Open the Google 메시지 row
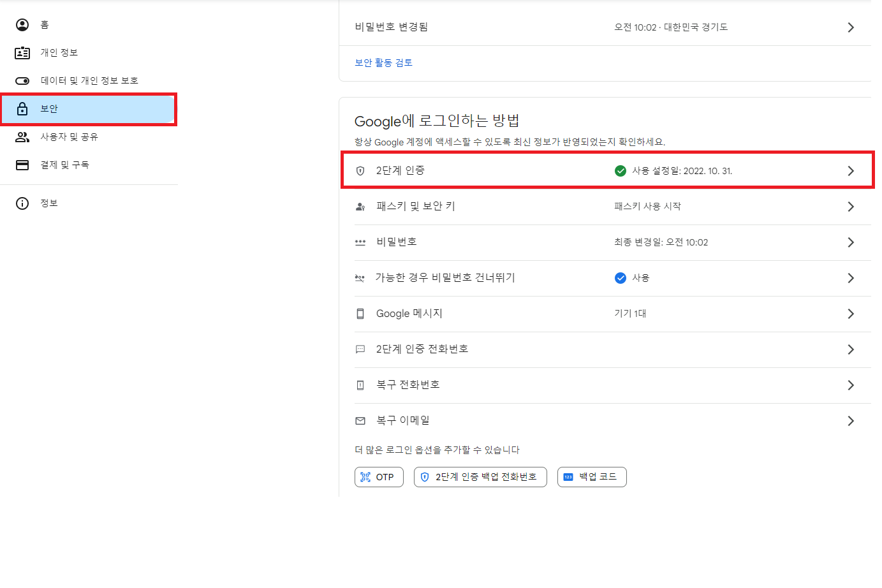The height and width of the screenshot is (588, 882). tap(612, 314)
